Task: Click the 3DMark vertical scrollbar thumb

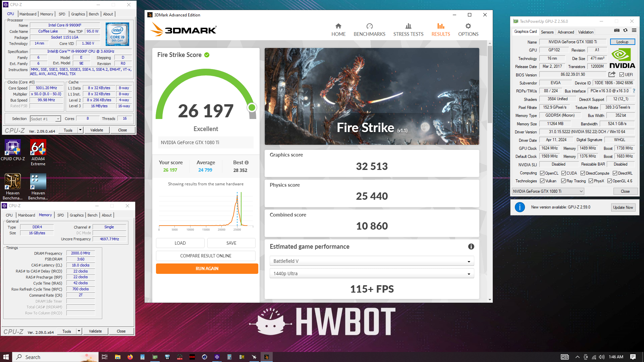Action: click(490, 84)
